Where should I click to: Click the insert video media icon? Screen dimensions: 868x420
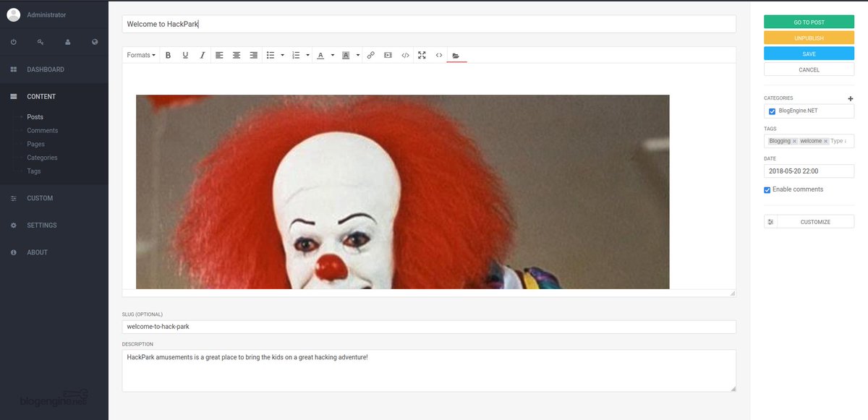pyautogui.click(x=388, y=55)
